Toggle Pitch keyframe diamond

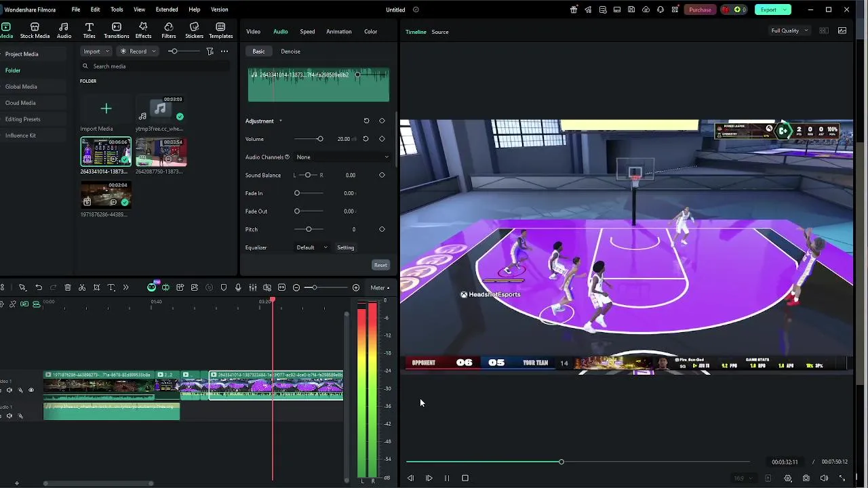tap(382, 229)
